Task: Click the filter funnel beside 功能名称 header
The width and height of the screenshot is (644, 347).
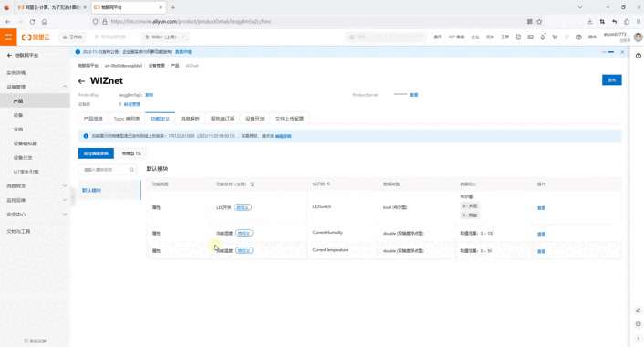Action: tap(252, 184)
